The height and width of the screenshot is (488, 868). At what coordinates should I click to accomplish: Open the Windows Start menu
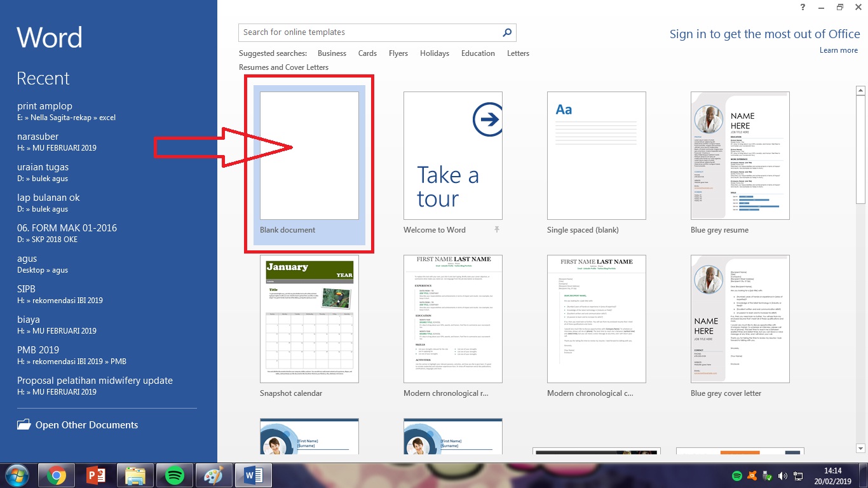click(17, 475)
